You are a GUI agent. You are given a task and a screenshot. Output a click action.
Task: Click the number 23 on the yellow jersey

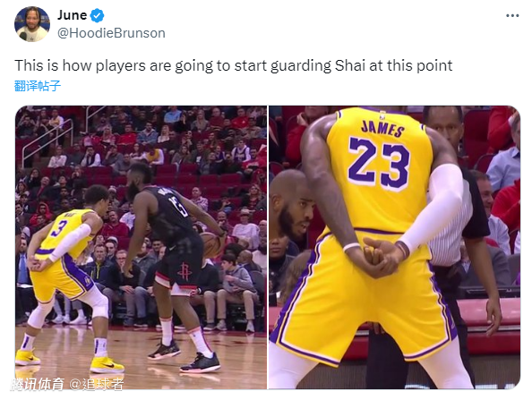coord(379,163)
